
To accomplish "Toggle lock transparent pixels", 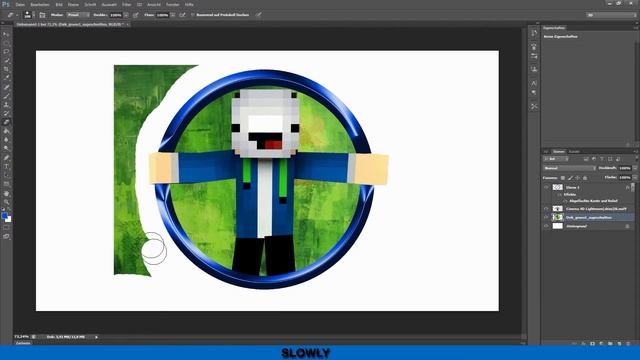I will coord(563,178).
